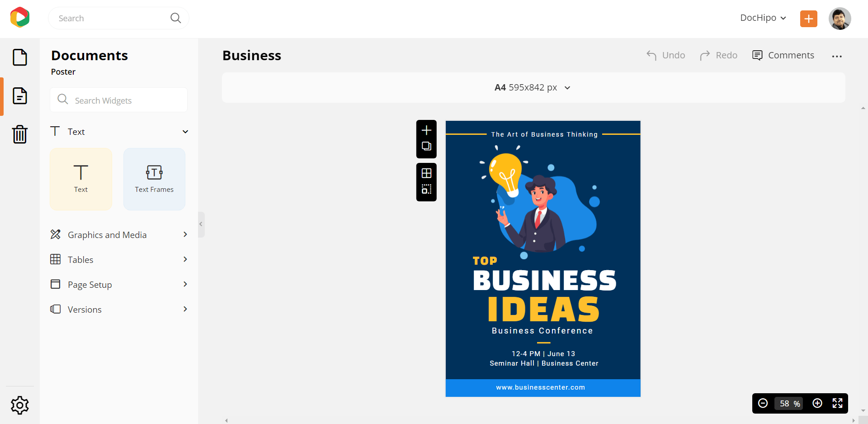Zoom in with the plus circle icon
Screen dimensions: 868x424
click(817, 403)
